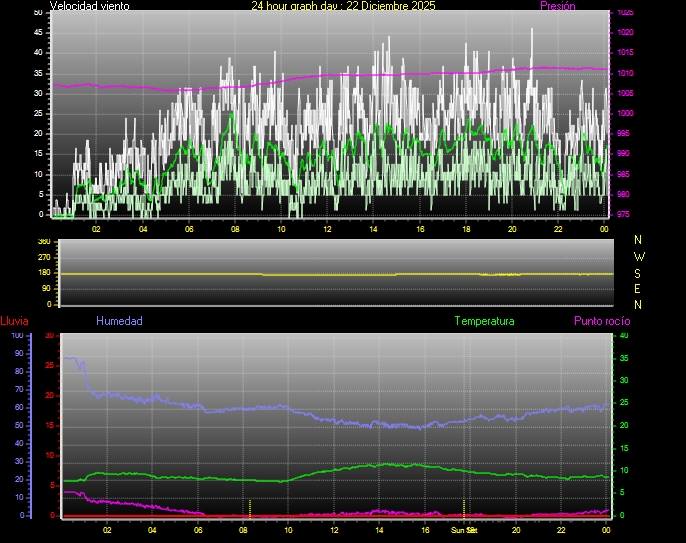Select the 24 hour graph day title
The image size is (686, 543).
(x=343, y=6)
